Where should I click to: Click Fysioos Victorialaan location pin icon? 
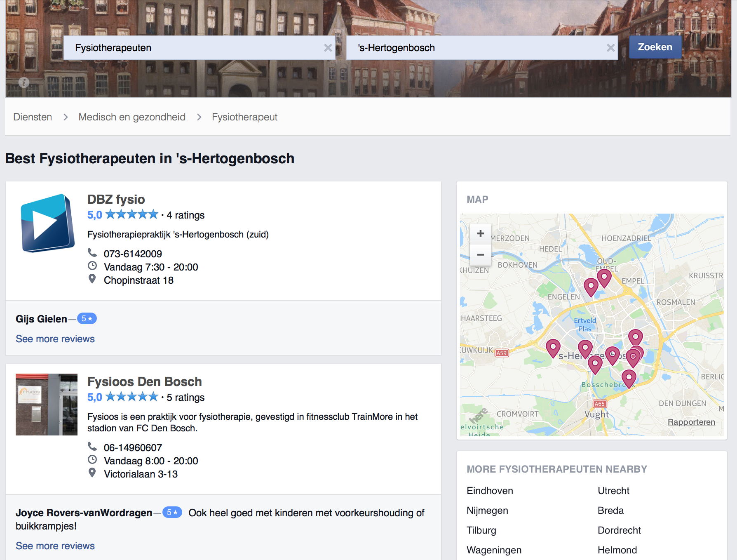click(92, 473)
